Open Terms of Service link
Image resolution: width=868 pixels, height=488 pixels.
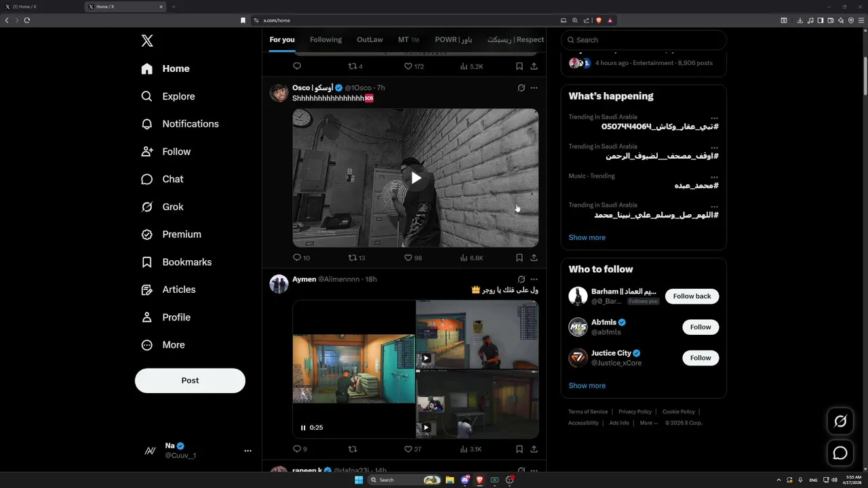(x=588, y=412)
